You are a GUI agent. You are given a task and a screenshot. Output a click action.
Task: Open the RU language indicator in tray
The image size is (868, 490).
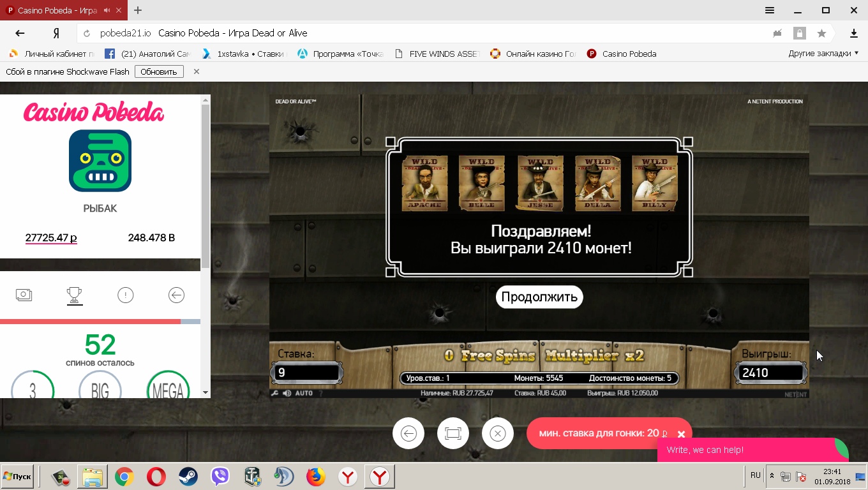point(756,475)
